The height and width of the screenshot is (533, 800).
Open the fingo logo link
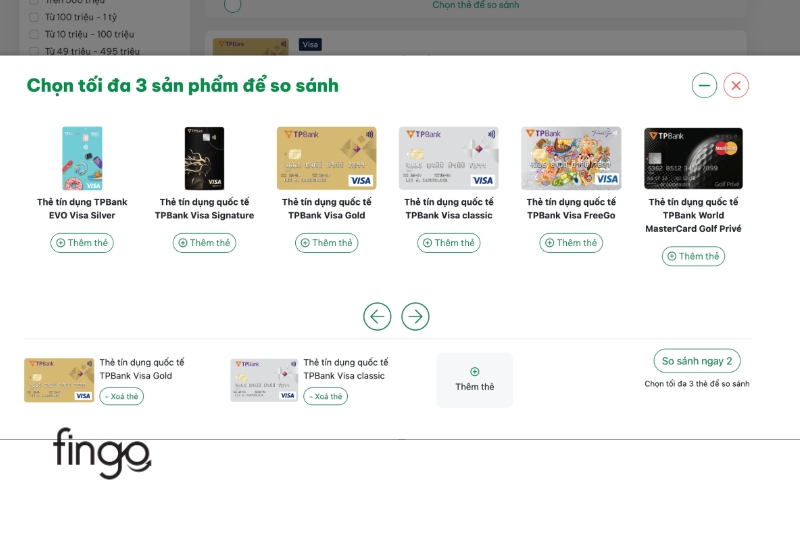point(102,453)
